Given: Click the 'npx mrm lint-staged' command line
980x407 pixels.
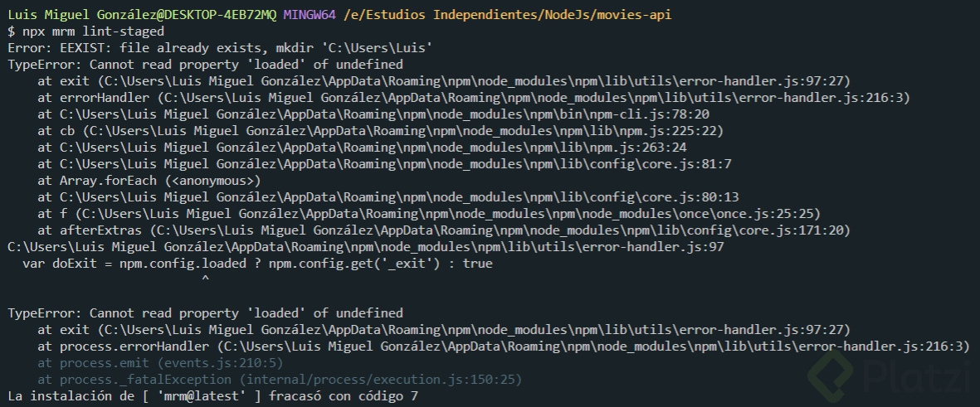Looking at the screenshot, I should 85,31.
